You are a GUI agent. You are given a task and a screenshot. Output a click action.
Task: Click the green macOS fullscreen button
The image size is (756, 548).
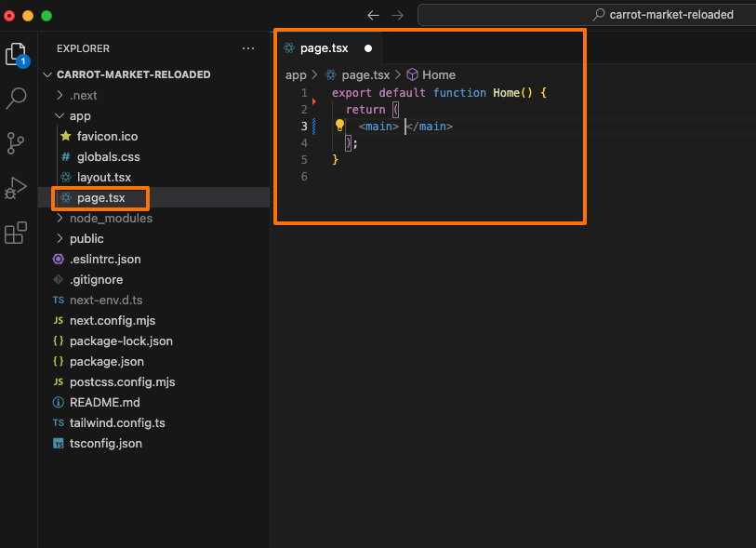tap(46, 16)
